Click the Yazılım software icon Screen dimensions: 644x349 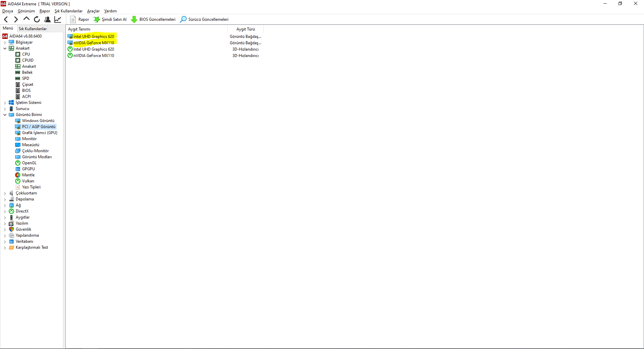point(11,223)
